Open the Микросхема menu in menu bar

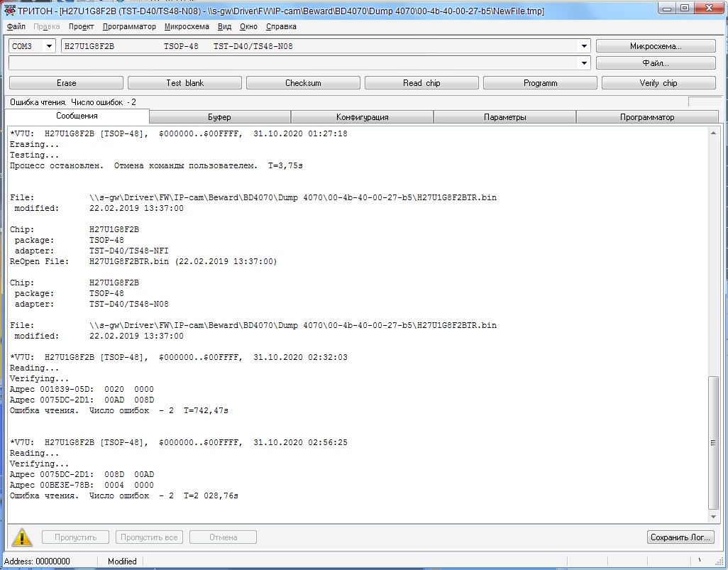tap(187, 26)
